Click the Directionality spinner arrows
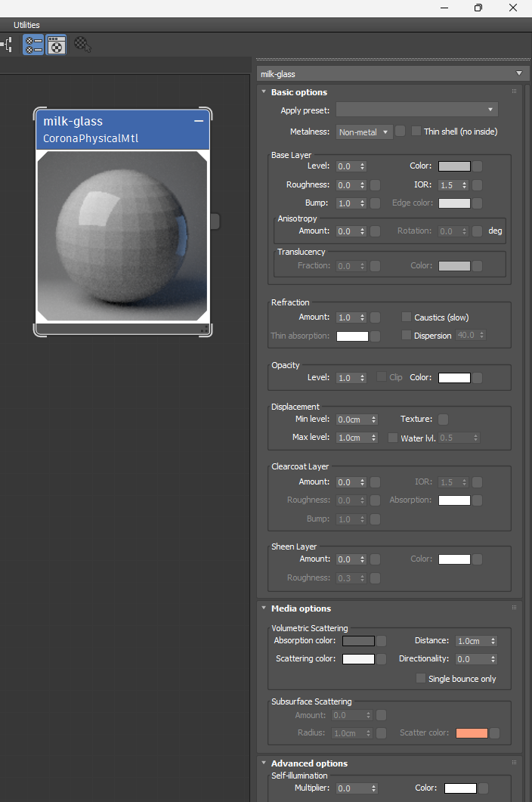Screen dimensions: 532x802 (x=493, y=659)
